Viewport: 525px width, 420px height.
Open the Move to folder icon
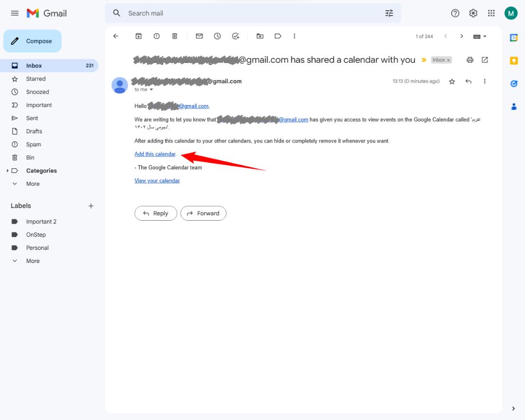[260, 36]
